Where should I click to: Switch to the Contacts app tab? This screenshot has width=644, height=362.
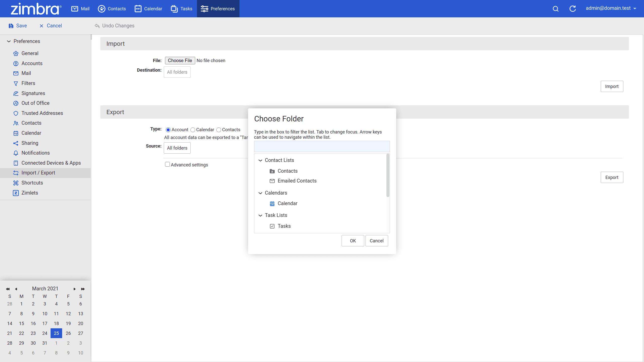click(x=112, y=9)
